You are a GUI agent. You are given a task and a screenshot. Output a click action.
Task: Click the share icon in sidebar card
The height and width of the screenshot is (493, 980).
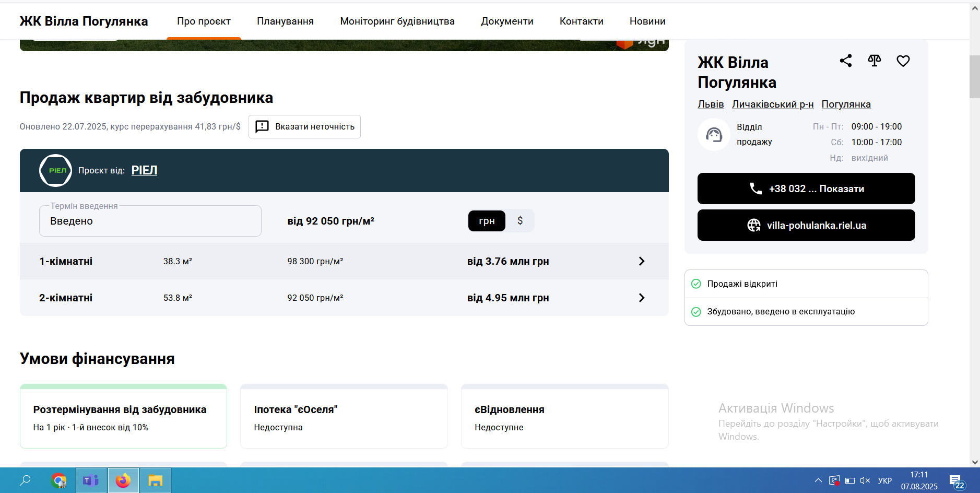(846, 61)
